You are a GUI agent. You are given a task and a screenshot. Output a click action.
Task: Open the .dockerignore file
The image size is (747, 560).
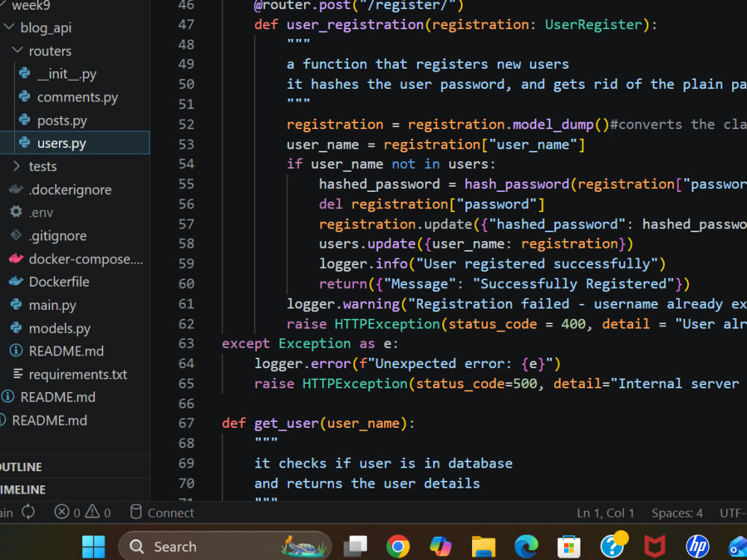(x=70, y=190)
